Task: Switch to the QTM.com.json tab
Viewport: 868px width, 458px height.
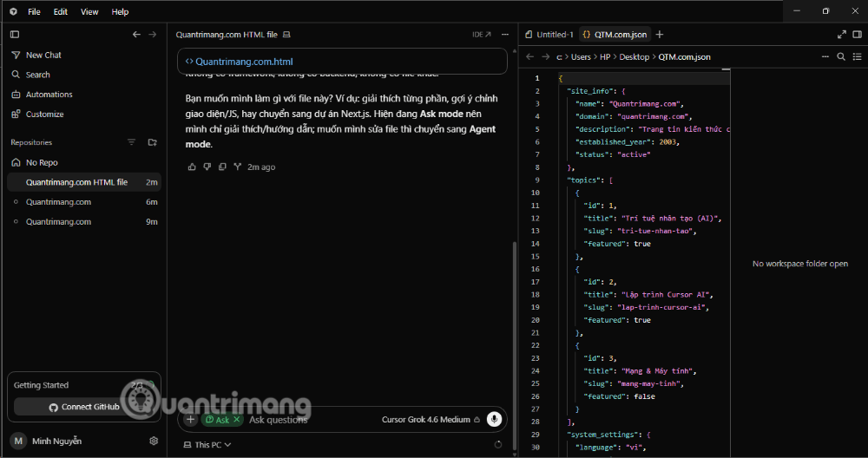Action: (615, 35)
